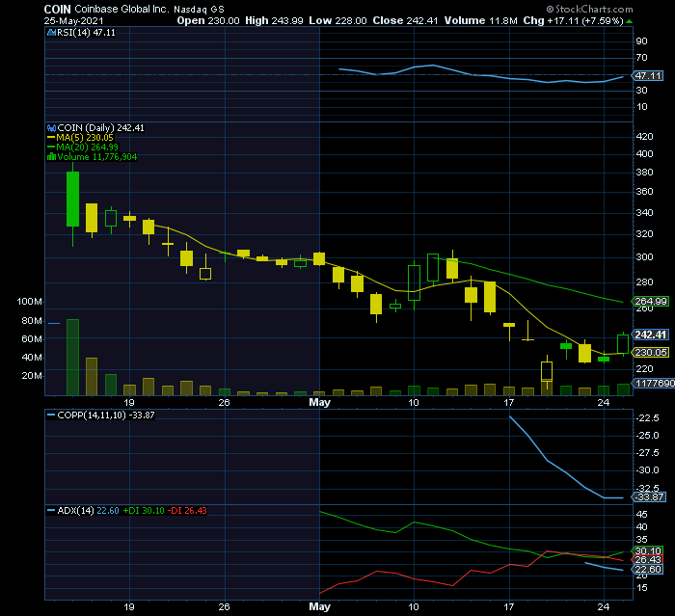The height and width of the screenshot is (616, 675).
Task: Click the 242.41 last price tag
Action: [x=651, y=335]
